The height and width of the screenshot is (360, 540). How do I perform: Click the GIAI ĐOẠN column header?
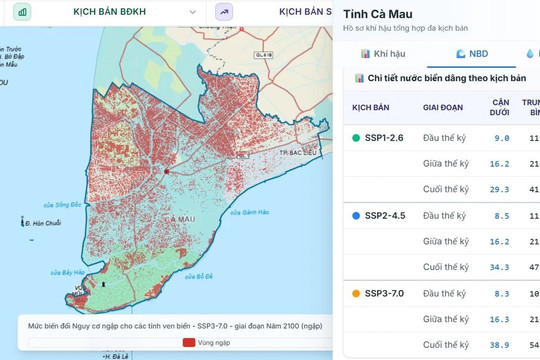click(x=443, y=107)
